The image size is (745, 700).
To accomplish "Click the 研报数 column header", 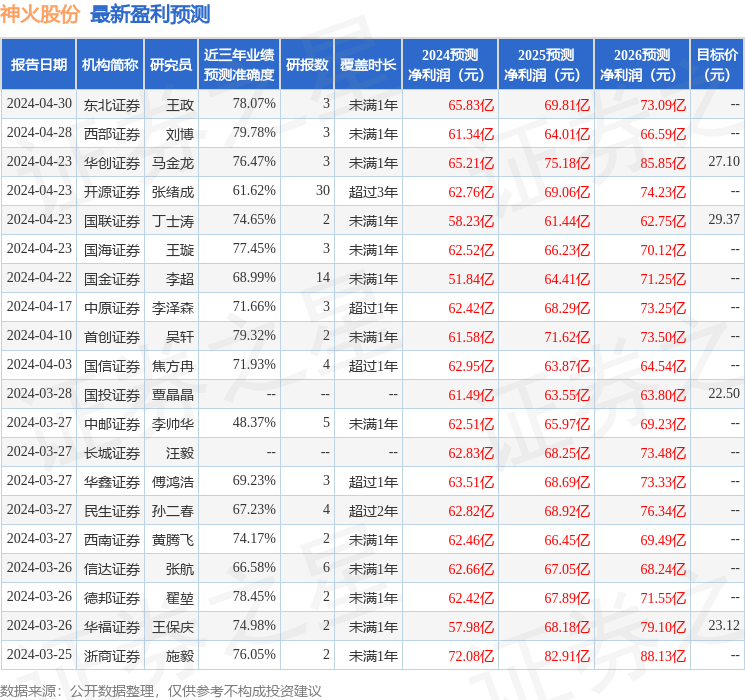I will tap(307, 65).
